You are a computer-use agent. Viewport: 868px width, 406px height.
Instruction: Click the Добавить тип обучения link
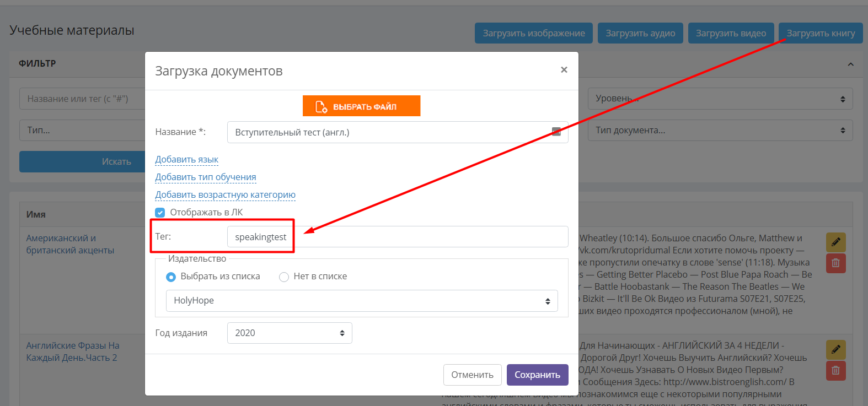tap(206, 177)
